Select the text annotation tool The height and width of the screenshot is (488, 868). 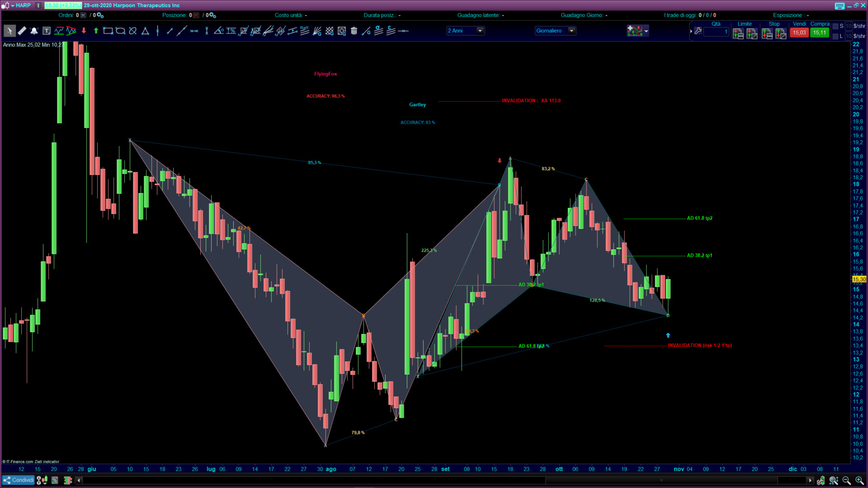pos(47,31)
